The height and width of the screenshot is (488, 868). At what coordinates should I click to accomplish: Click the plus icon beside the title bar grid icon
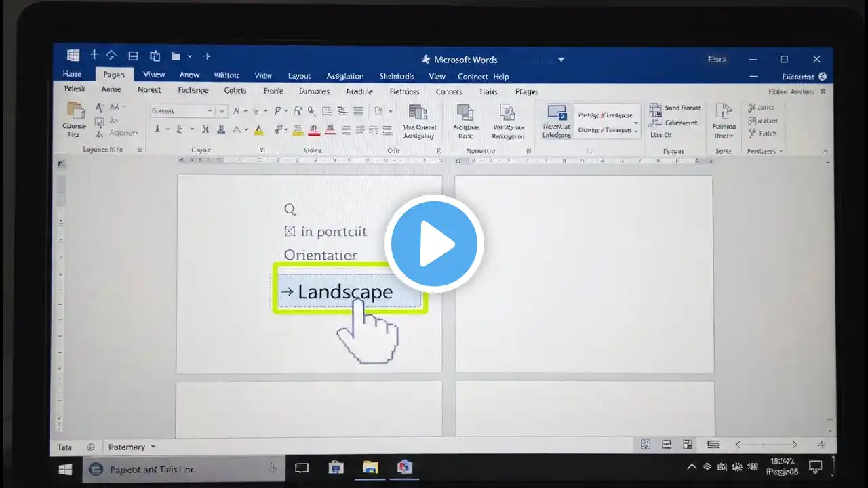coord(94,56)
